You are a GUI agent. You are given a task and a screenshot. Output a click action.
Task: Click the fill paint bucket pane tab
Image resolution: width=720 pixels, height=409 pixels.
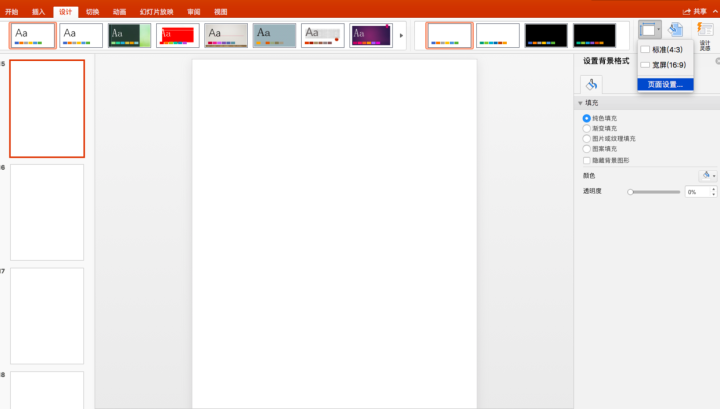pyautogui.click(x=591, y=84)
